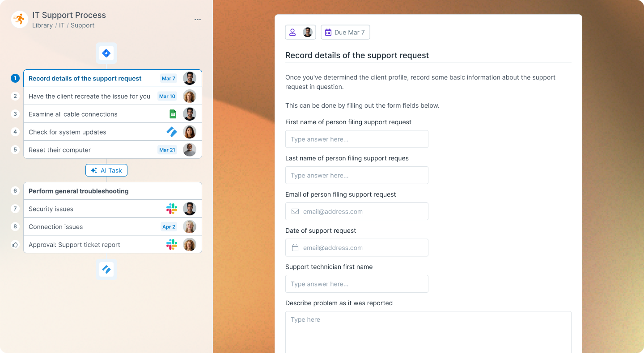The width and height of the screenshot is (644, 353).
Task: Click the Mar 10 date badge
Action: point(167,96)
